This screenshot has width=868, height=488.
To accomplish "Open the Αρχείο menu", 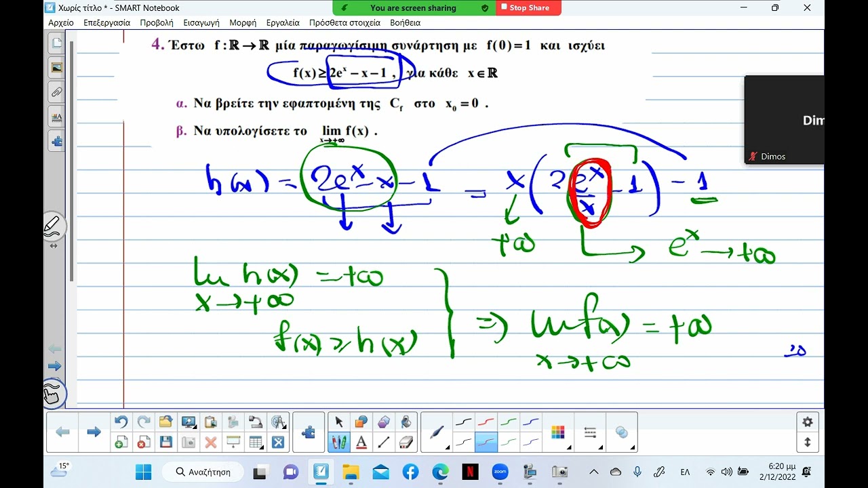I will tap(61, 22).
